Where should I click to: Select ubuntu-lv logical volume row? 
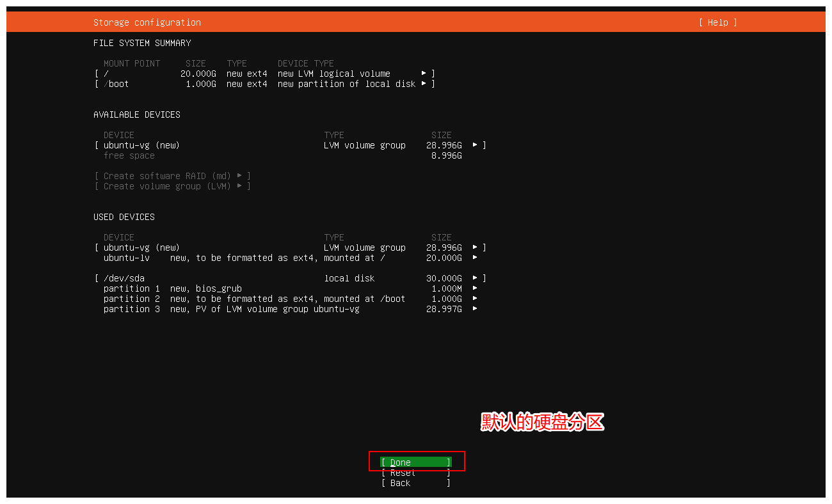(x=291, y=258)
